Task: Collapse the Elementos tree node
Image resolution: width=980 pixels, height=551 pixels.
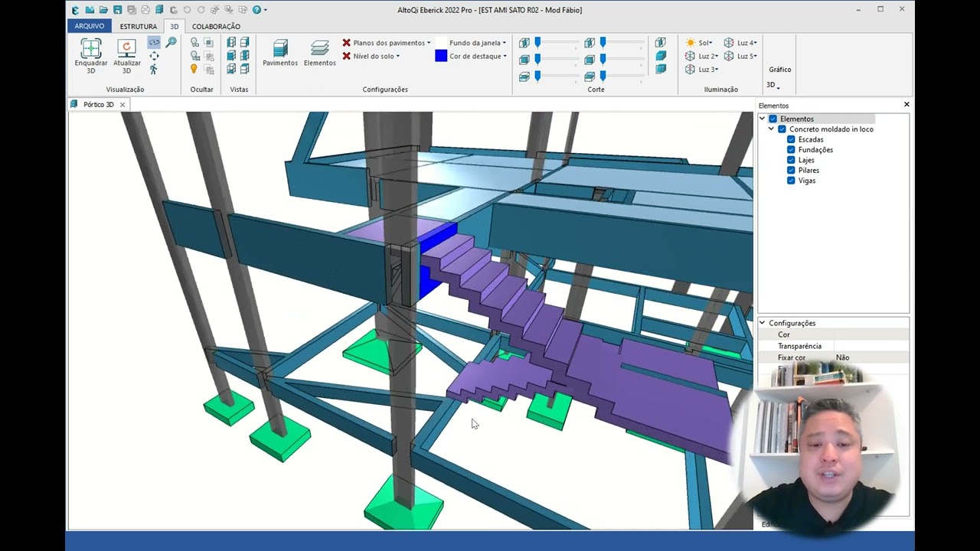Action: tap(763, 119)
